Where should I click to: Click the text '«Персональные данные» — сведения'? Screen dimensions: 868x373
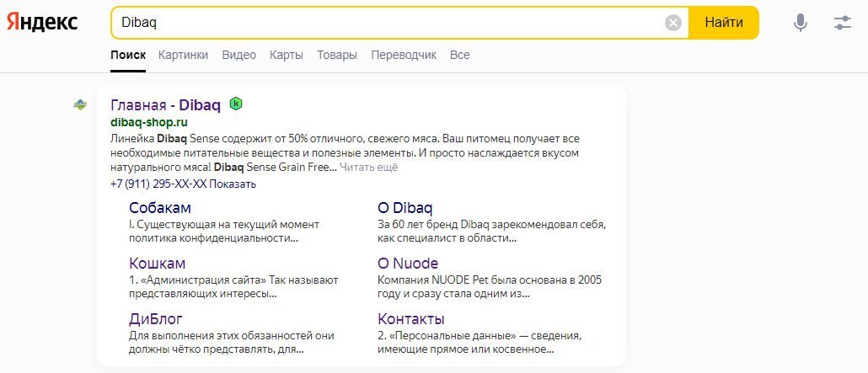(x=485, y=336)
